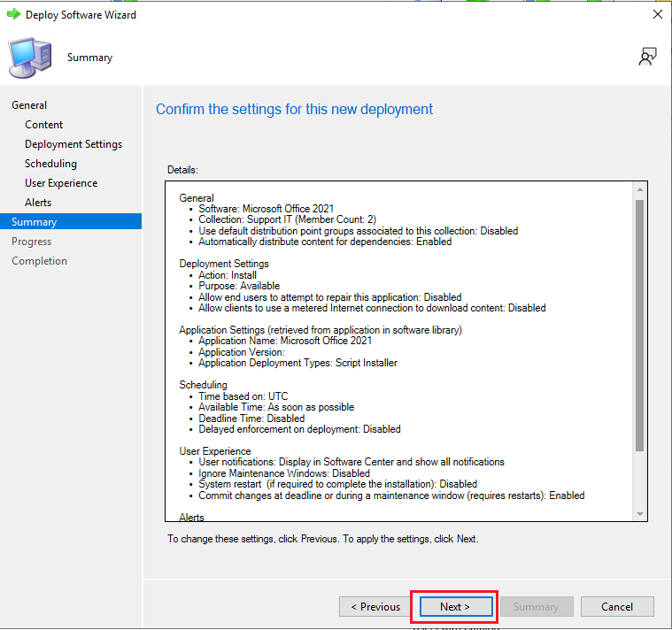This screenshot has height=630, width=672.
Task: Click 'Available Time: As soon as possible'
Action: 276,407
